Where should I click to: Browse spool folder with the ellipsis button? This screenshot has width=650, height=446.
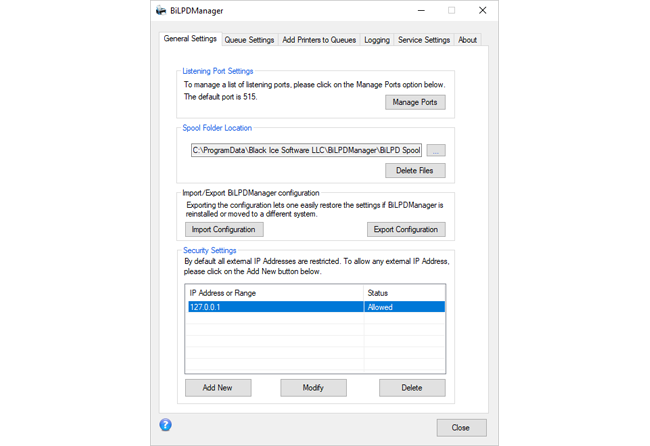(436, 150)
